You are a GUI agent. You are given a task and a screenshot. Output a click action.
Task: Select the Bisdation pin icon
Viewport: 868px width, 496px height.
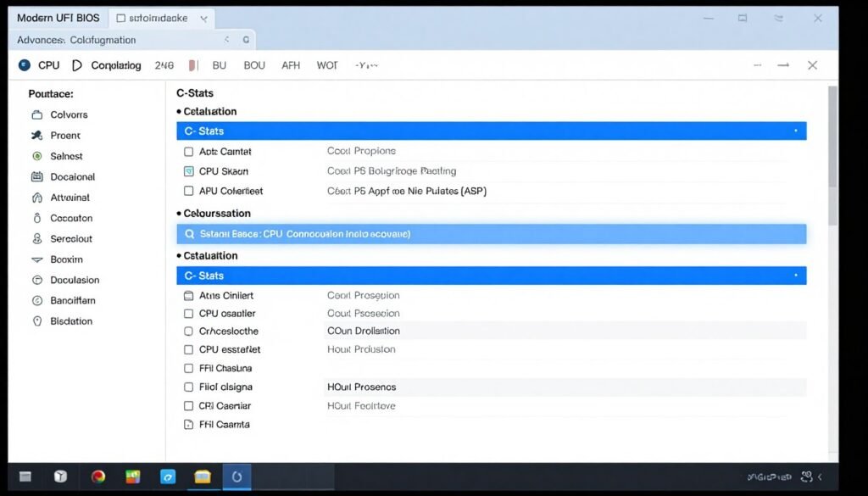click(x=36, y=321)
